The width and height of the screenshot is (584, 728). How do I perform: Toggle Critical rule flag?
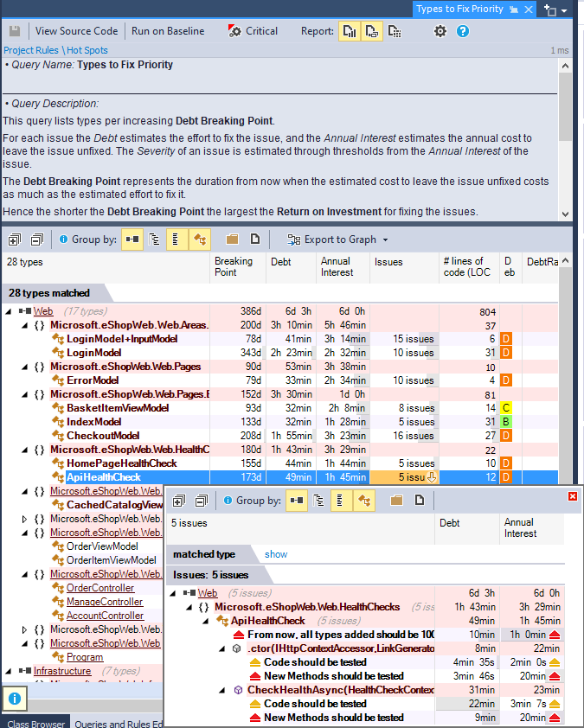(x=253, y=31)
